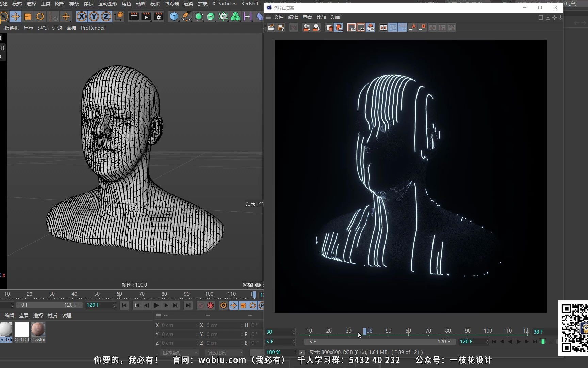
Task: Toggle the X axis lock
Action: click(x=81, y=16)
